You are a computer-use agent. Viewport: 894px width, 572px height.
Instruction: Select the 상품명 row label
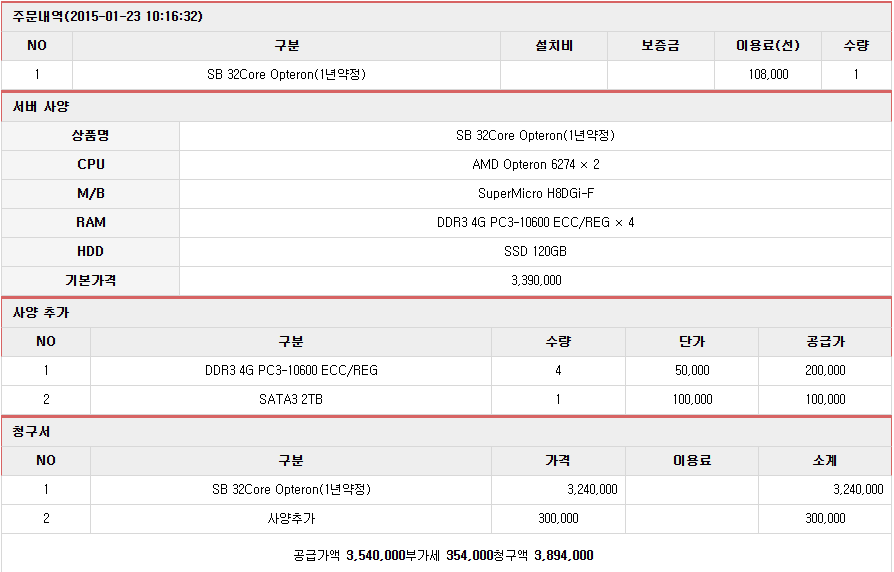click(90, 136)
